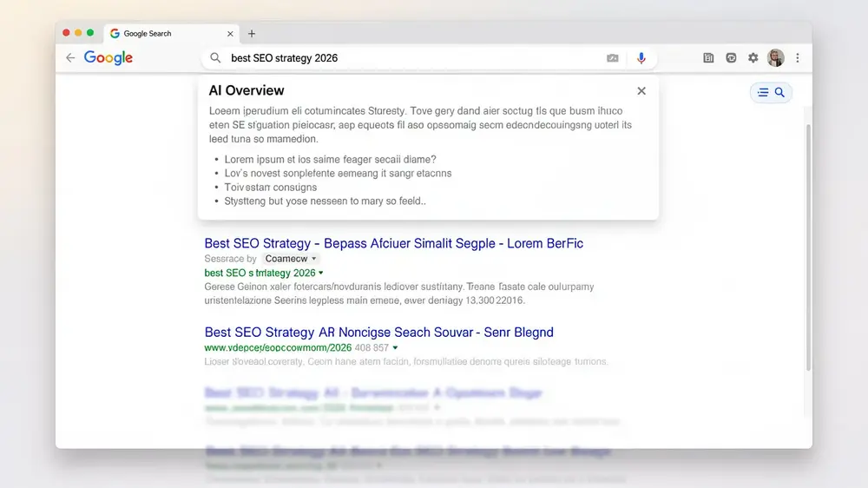The width and height of the screenshot is (868, 488).
Task: Click the red close window button
Action: (67, 33)
